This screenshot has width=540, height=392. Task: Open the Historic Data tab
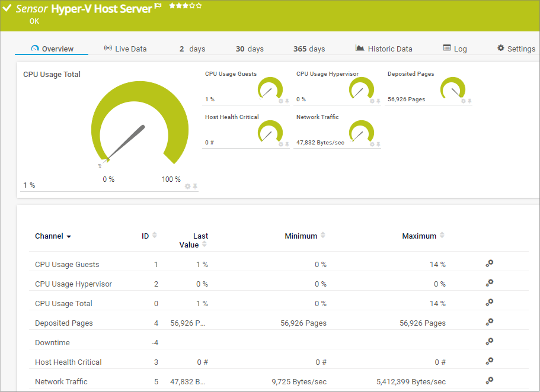pyautogui.click(x=384, y=49)
